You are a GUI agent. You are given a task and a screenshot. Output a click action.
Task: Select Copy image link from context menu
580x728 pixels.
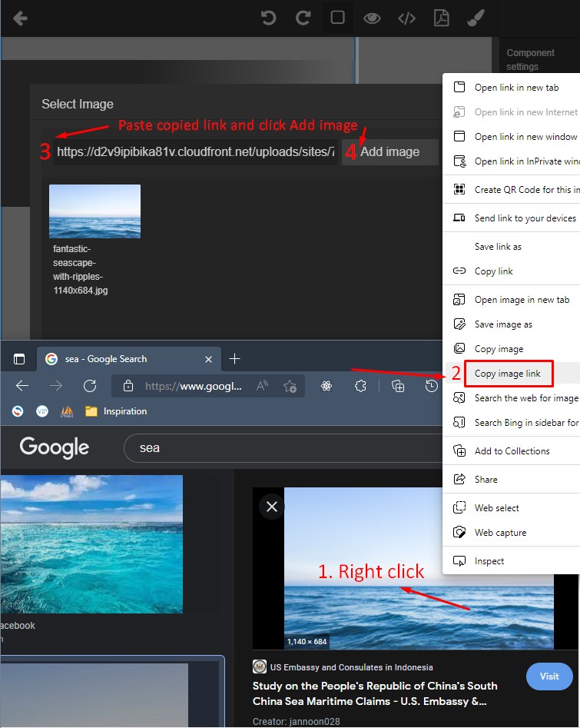click(x=507, y=374)
